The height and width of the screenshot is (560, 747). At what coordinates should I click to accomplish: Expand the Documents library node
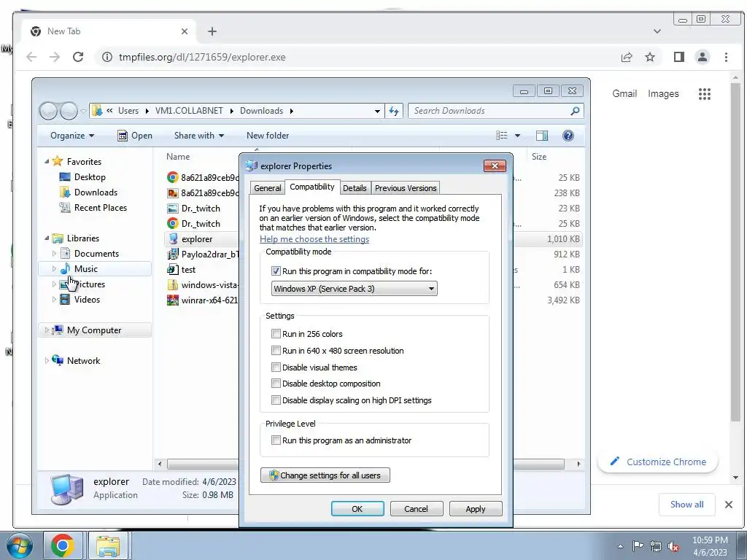pyautogui.click(x=54, y=253)
